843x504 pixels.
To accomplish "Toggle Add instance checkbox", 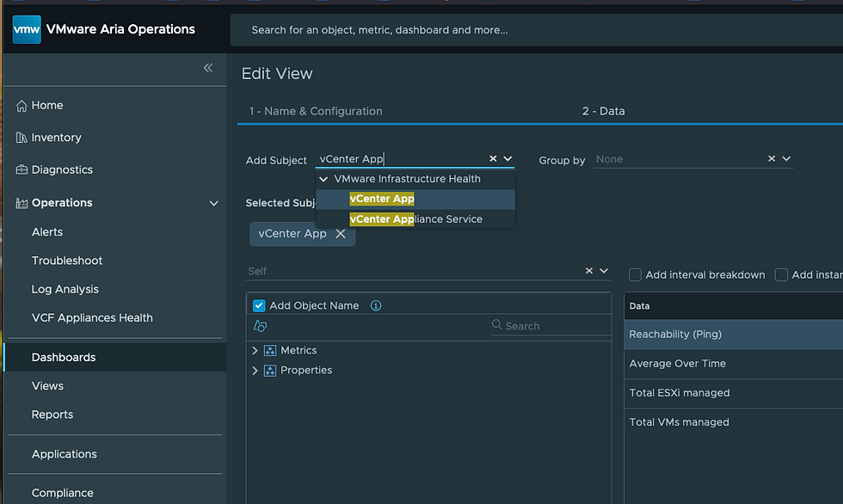I will (781, 274).
